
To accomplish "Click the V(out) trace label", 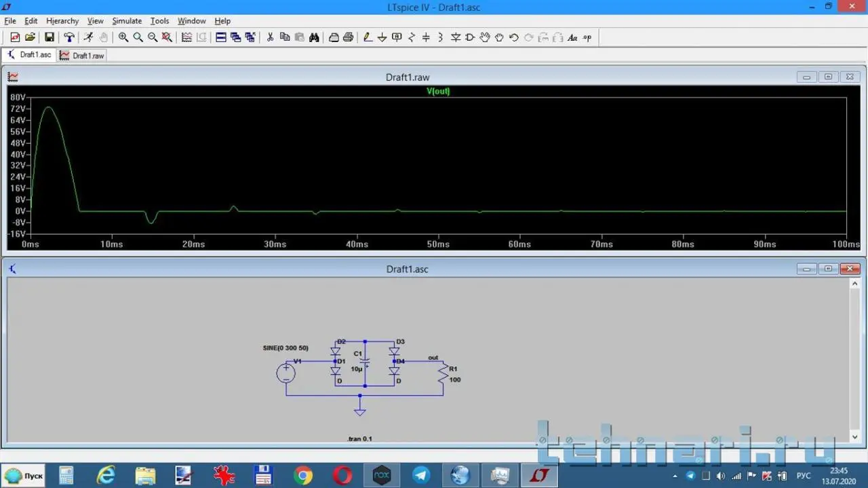I will [438, 91].
